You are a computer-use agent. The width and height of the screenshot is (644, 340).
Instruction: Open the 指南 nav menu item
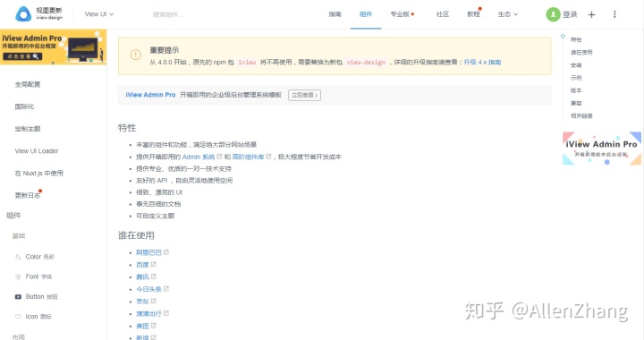click(x=335, y=14)
